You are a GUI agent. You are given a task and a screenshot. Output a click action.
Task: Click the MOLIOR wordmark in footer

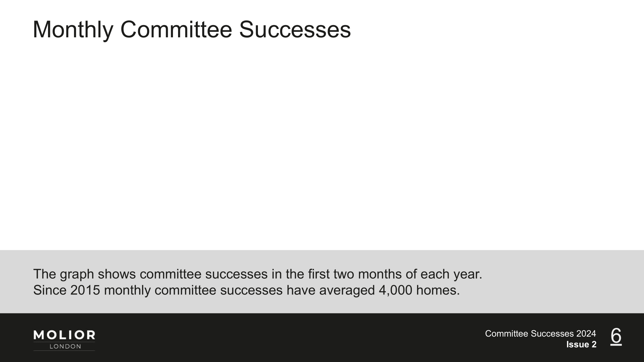click(x=64, y=335)
